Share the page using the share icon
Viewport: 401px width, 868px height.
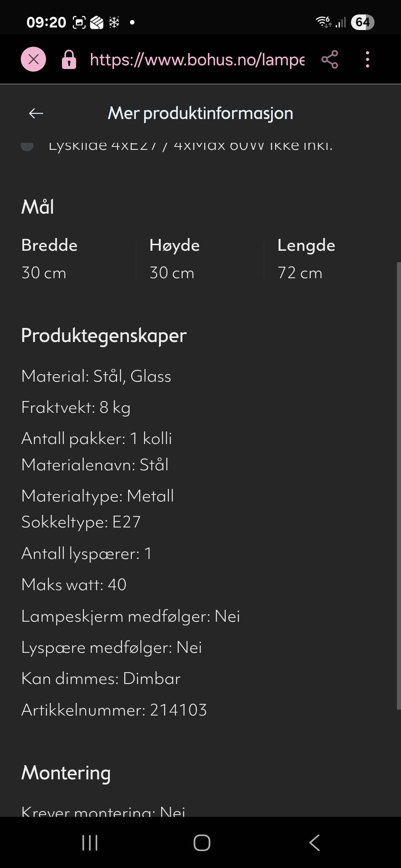point(330,60)
